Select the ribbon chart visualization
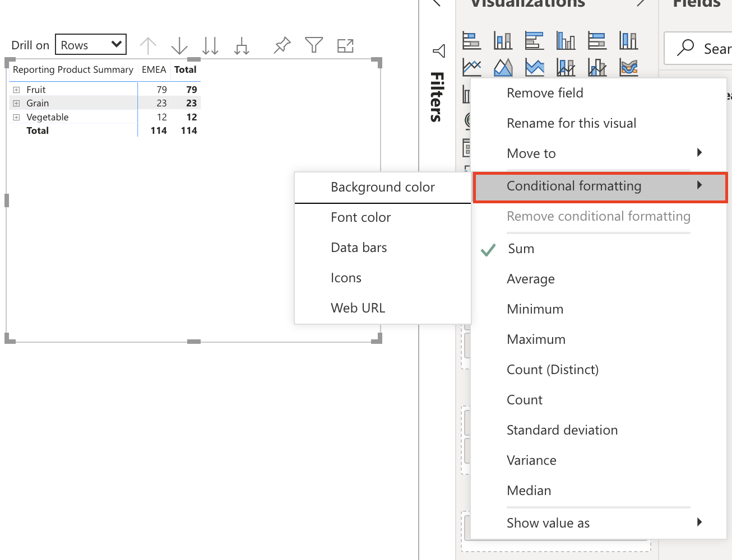 coord(629,67)
